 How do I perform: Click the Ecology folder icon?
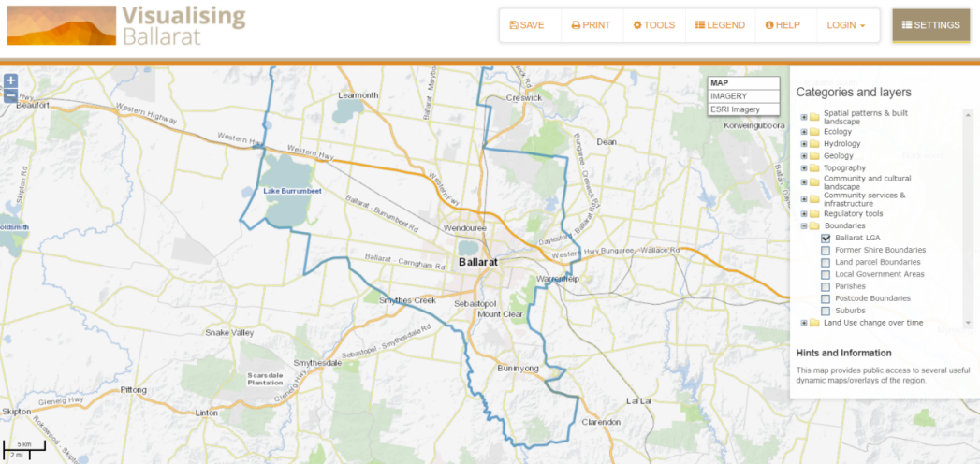[x=814, y=132]
